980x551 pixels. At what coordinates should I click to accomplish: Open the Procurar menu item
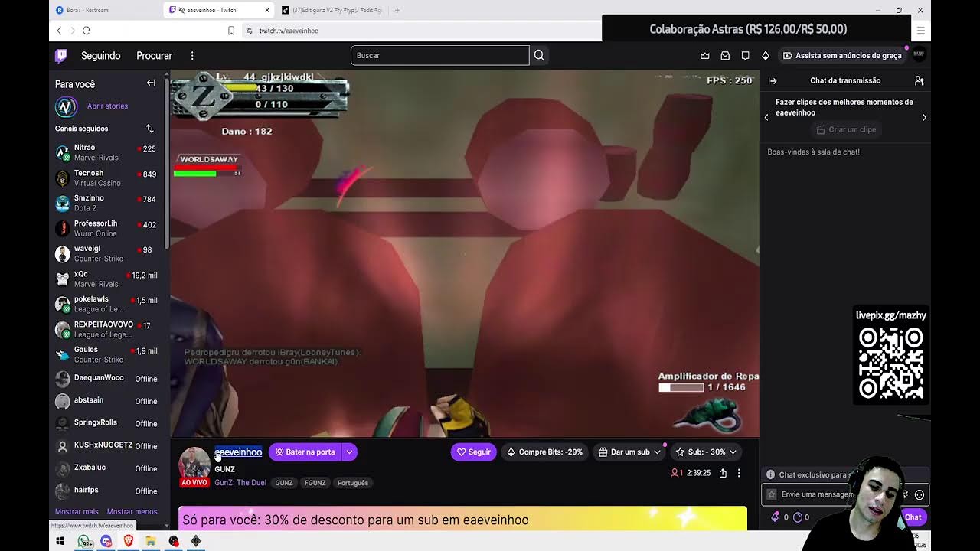pyautogui.click(x=154, y=55)
